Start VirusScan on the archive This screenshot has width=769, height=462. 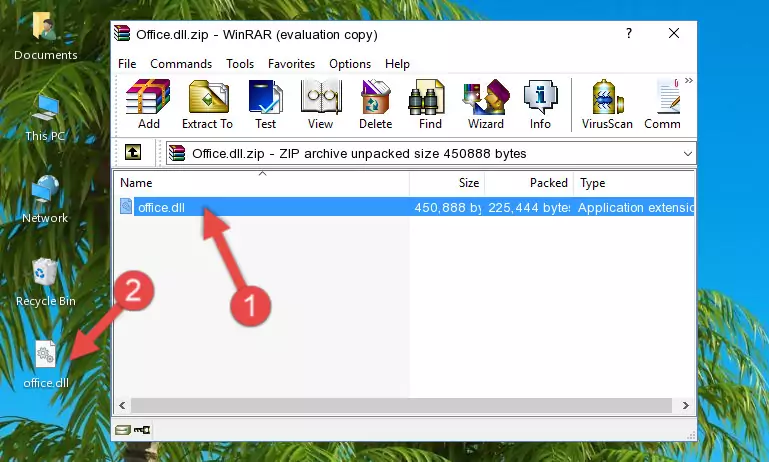point(607,104)
